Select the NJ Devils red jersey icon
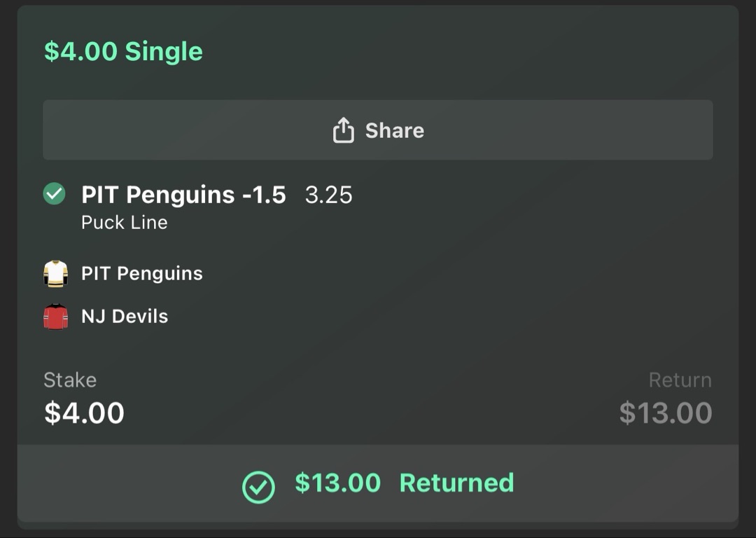 tap(56, 316)
